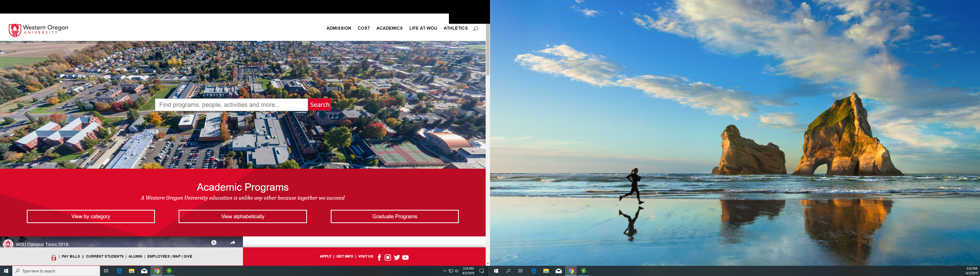Follow the MAP footer link
The width and height of the screenshot is (980, 276).
tap(177, 257)
